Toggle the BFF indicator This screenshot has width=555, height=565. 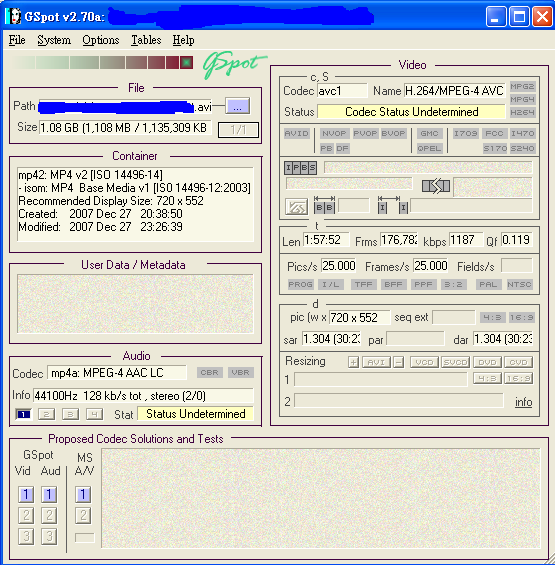(x=393, y=284)
